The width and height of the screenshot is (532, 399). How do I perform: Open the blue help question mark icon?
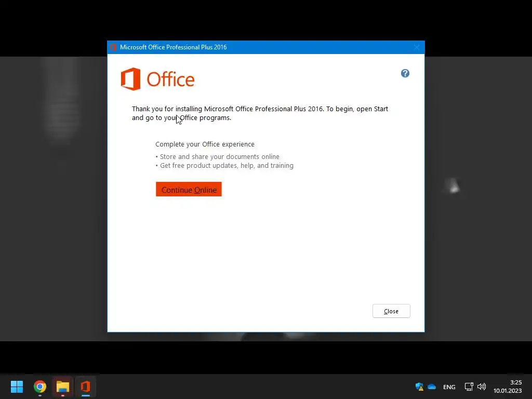pos(405,73)
